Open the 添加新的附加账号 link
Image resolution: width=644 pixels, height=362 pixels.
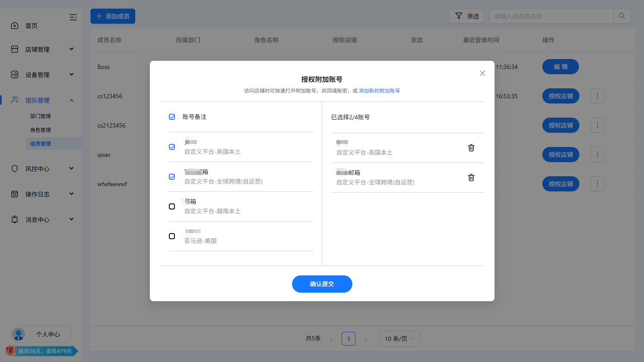(379, 91)
